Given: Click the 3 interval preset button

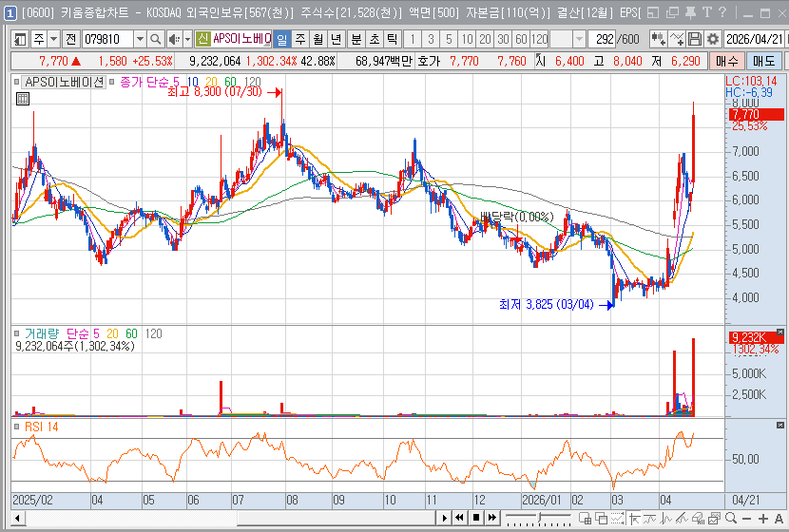Looking at the screenshot, I should (431, 39).
